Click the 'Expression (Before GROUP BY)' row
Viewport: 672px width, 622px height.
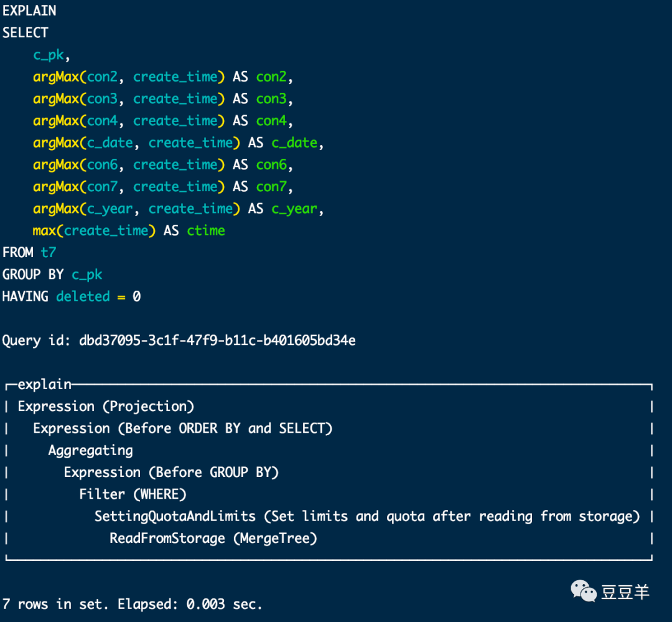click(x=171, y=472)
